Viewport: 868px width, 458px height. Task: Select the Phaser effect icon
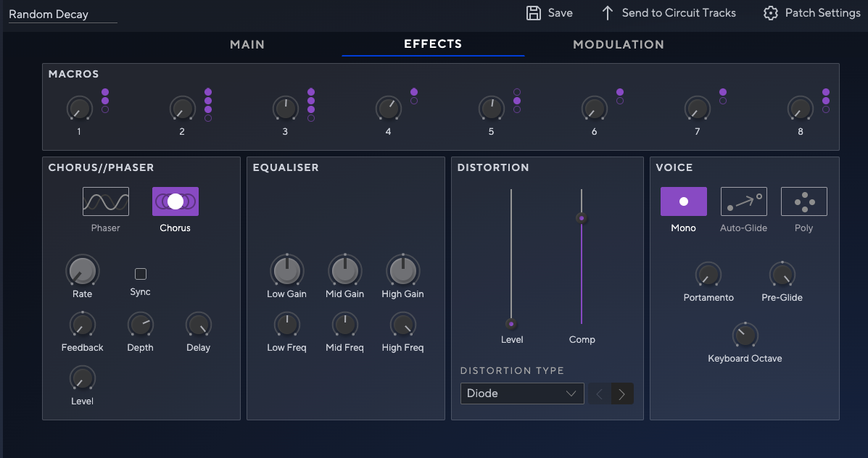pyautogui.click(x=105, y=201)
